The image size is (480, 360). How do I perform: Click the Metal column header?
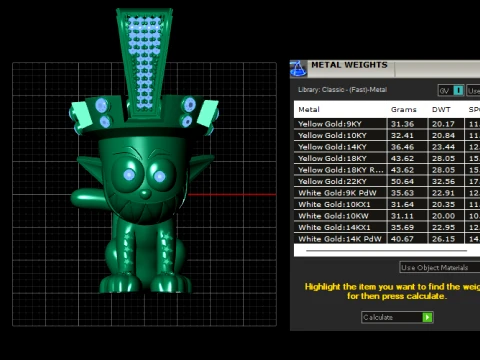pos(309,109)
